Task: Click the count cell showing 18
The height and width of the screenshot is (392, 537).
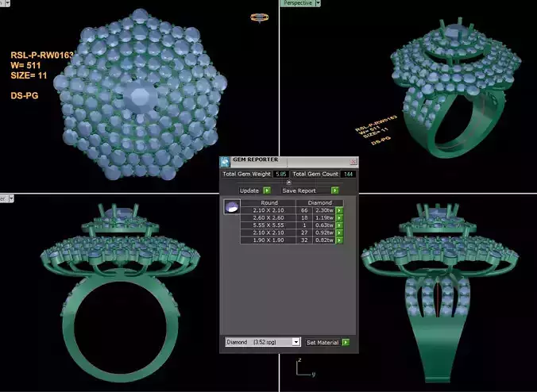Action: click(304, 217)
